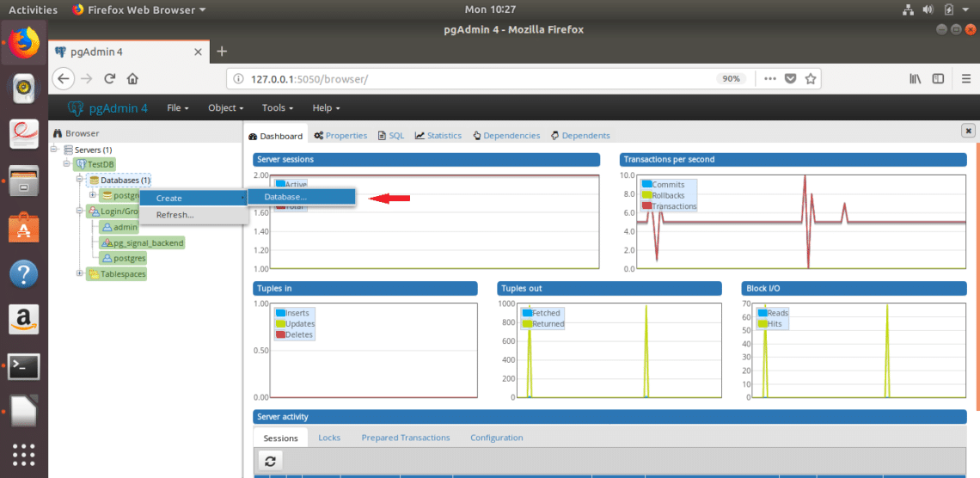This screenshot has width=980, height=478.
Task: Click the Commits legend color swatch
Action: coord(646,185)
